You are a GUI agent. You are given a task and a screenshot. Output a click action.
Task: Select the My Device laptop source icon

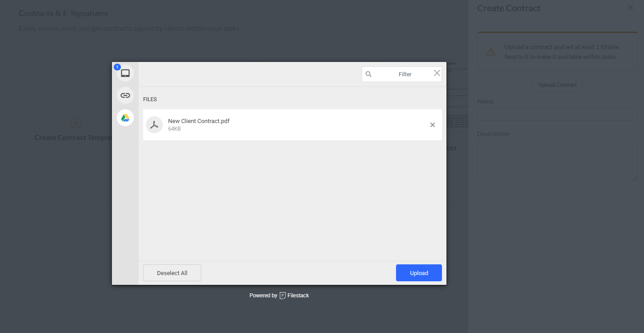coord(125,74)
